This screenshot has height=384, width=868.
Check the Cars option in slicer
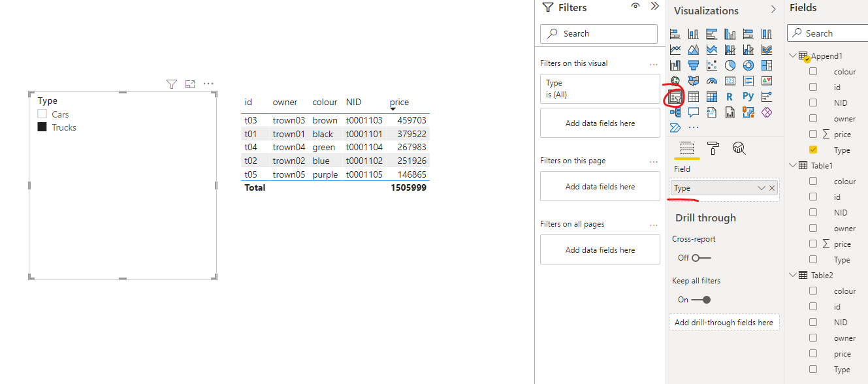(42, 114)
